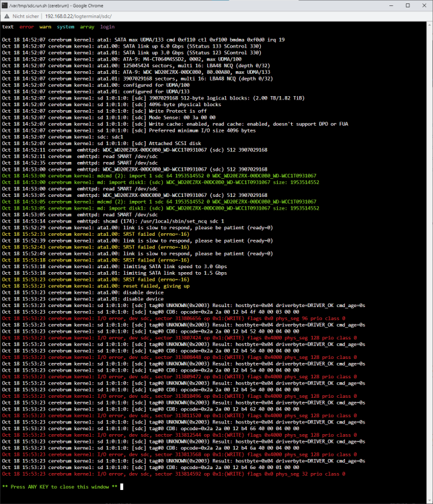The width and height of the screenshot is (433, 504).
Task: Click the 'text' filter label
Action: point(7,27)
